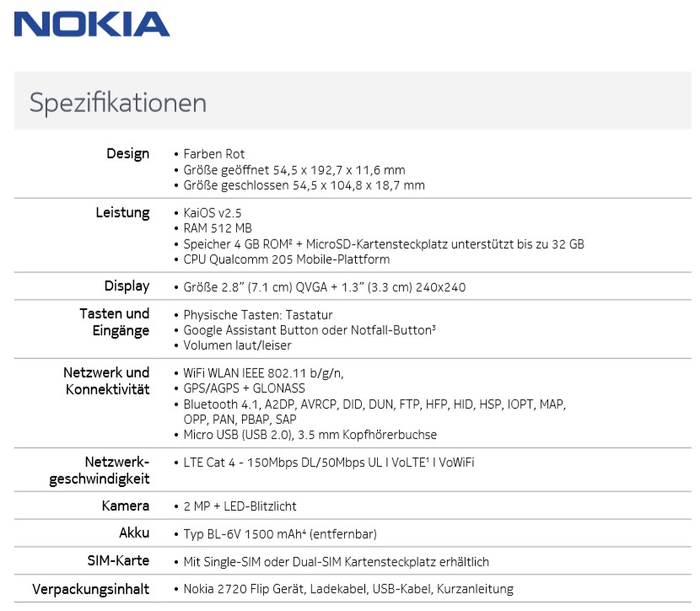700x611 pixels.
Task: Click the Display row label
Action: 127,286
